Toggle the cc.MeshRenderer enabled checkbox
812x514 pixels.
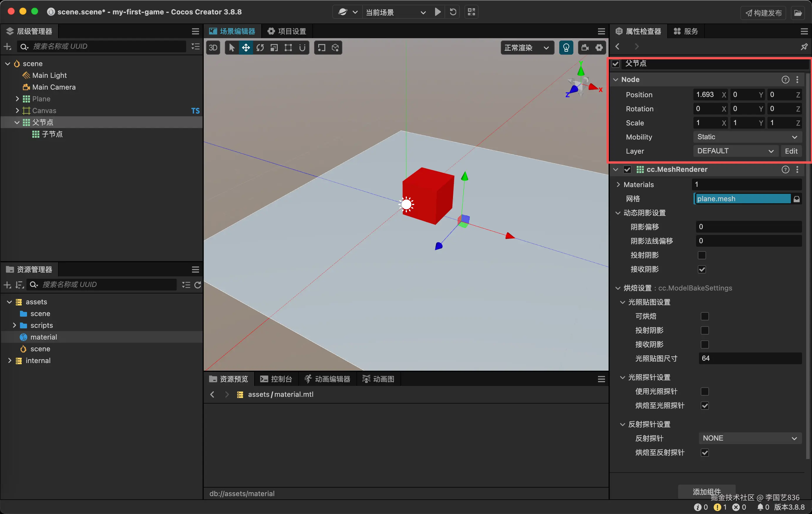click(627, 169)
